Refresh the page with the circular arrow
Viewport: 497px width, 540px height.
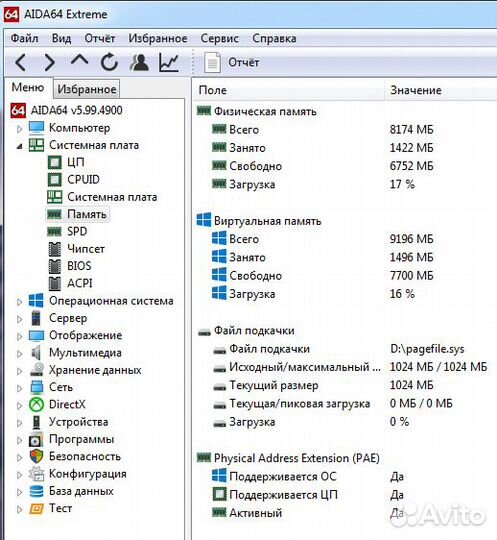coord(109,62)
